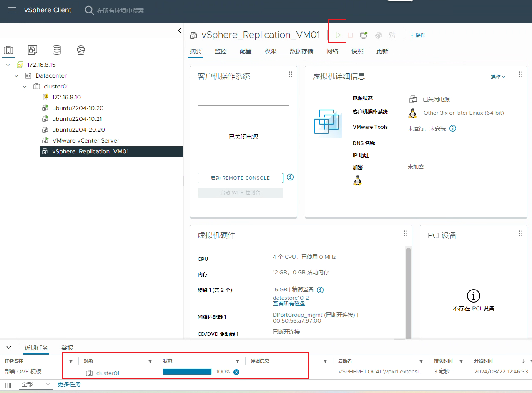Switch to the 警报 alarms tab
The width and height of the screenshot is (532, 393).
pos(67,348)
